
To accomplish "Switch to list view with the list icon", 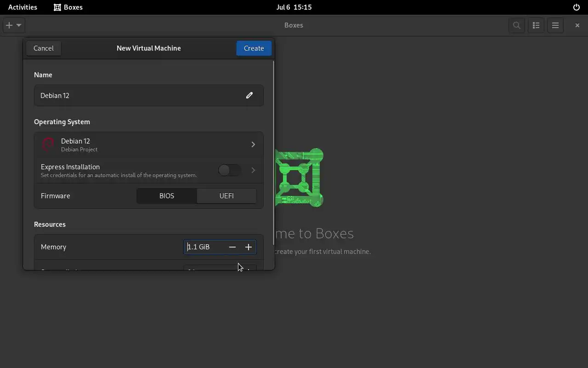I will click(x=536, y=25).
